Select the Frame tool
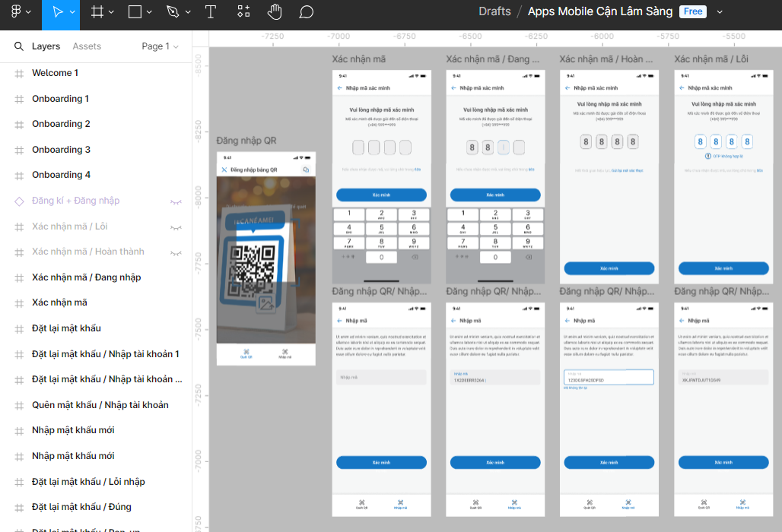The width and height of the screenshot is (782, 532). (x=97, y=12)
